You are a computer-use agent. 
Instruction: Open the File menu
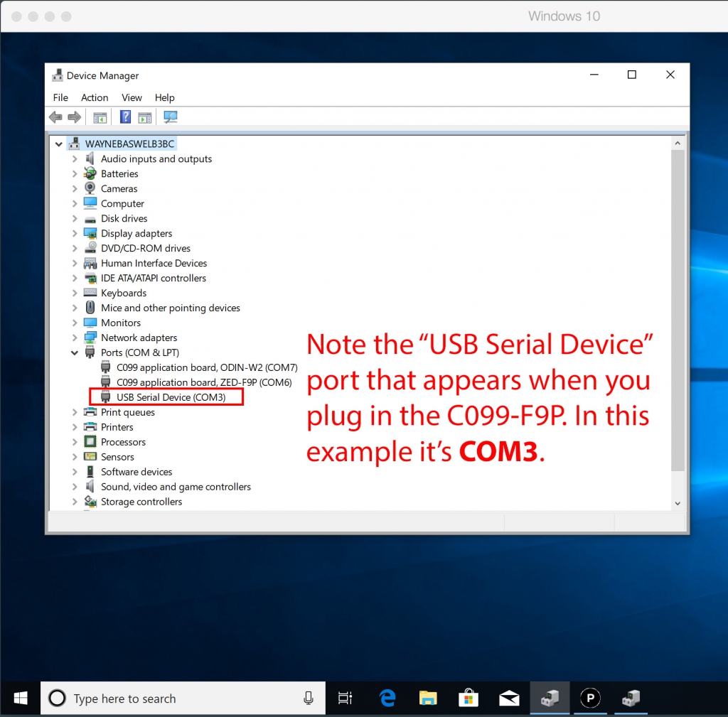click(x=60, y=97)
